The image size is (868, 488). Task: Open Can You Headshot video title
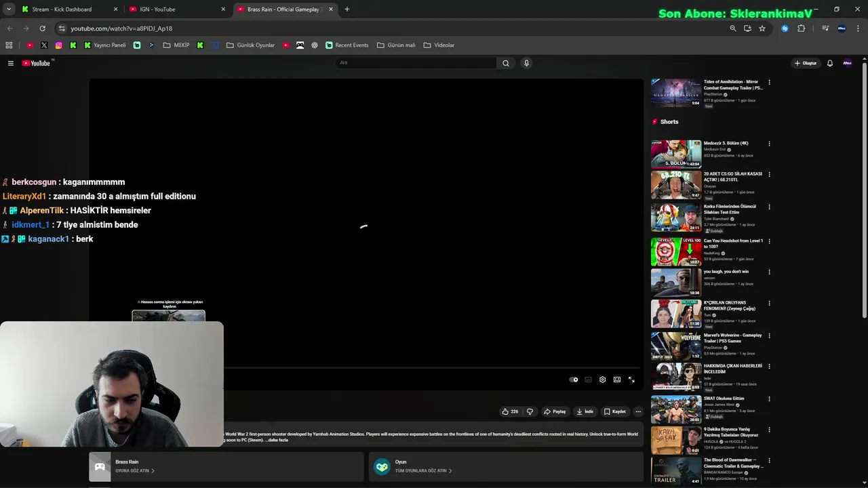tap(733, 243)
